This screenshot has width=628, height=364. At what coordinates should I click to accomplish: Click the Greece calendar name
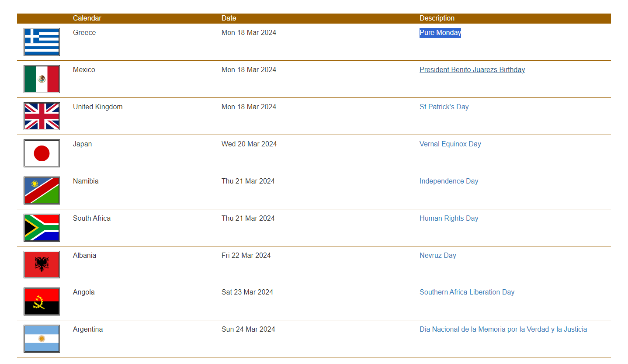(x=84, y=33)
